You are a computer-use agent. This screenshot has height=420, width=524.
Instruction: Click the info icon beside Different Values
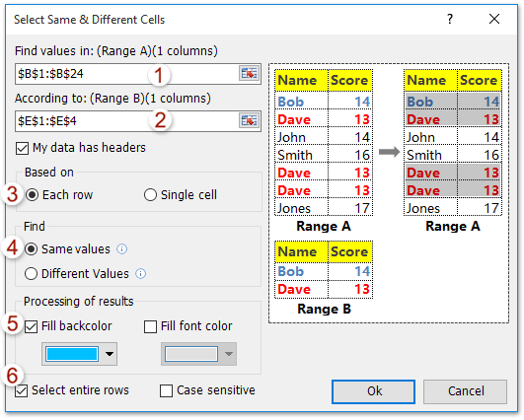tap(140, 274)
